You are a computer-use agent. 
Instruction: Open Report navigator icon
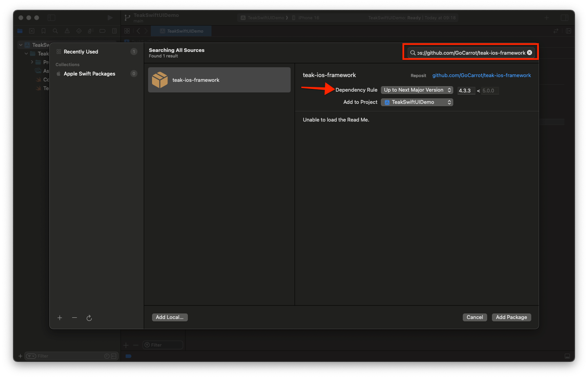[114, 31]
